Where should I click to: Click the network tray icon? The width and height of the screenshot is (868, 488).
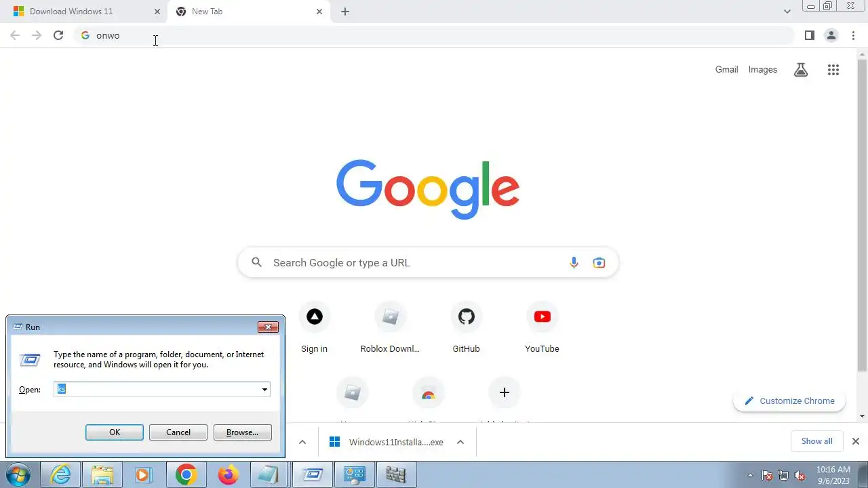tap(783, 475)
